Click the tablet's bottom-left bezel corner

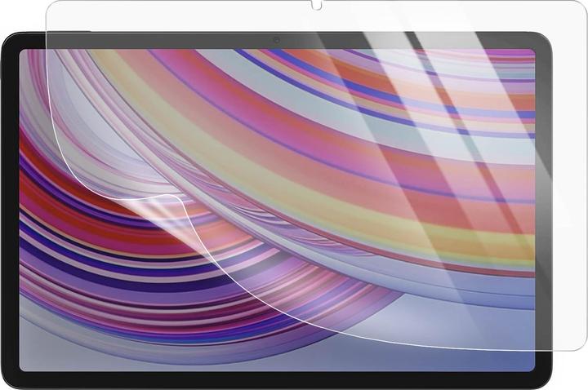[x=10, y=379]
